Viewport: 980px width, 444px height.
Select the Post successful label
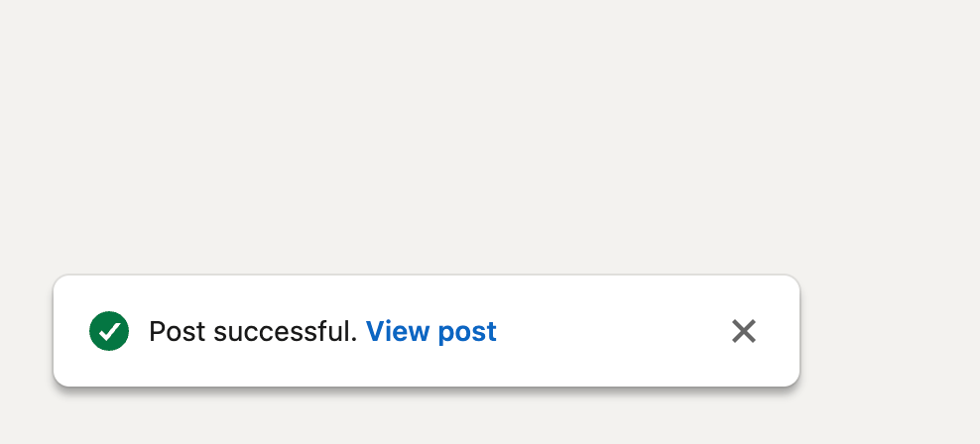click(x=252, y=331)
